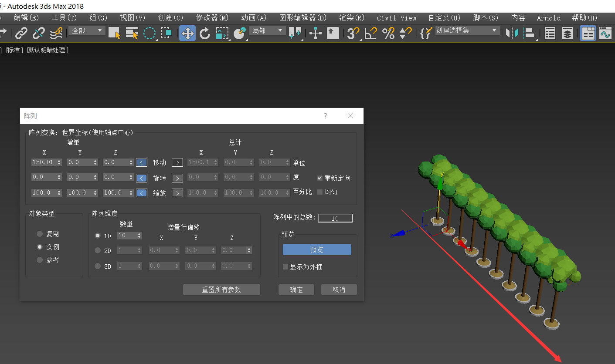The height and width of the screenshot is (364, 615).
Task: Click the [标准] viewport label
Action: (14, 50)
